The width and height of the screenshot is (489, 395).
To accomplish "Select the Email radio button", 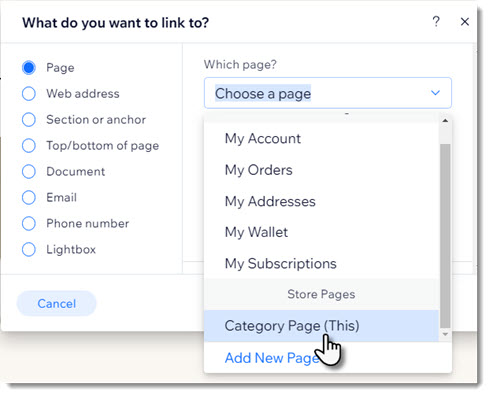I will 29,198.
